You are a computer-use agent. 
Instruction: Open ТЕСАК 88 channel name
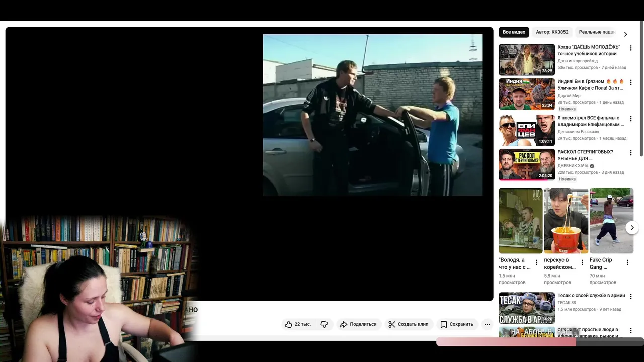(567, 303)
